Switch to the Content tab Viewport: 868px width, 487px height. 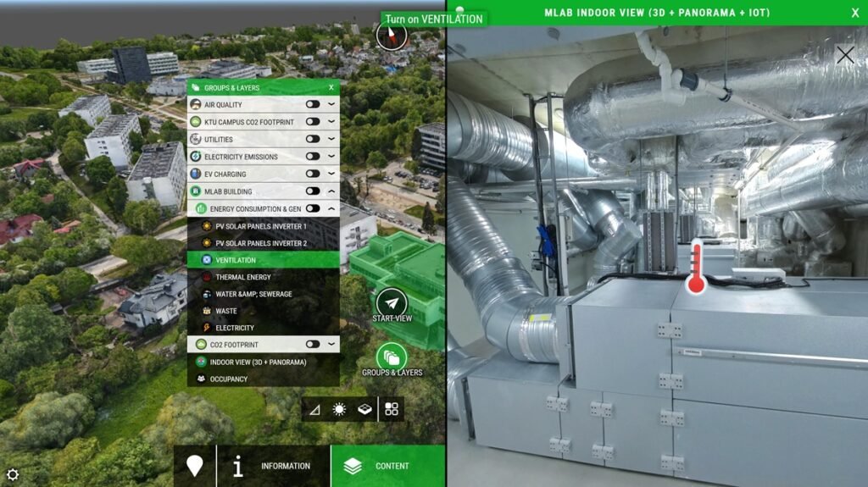tap(387, 466)
